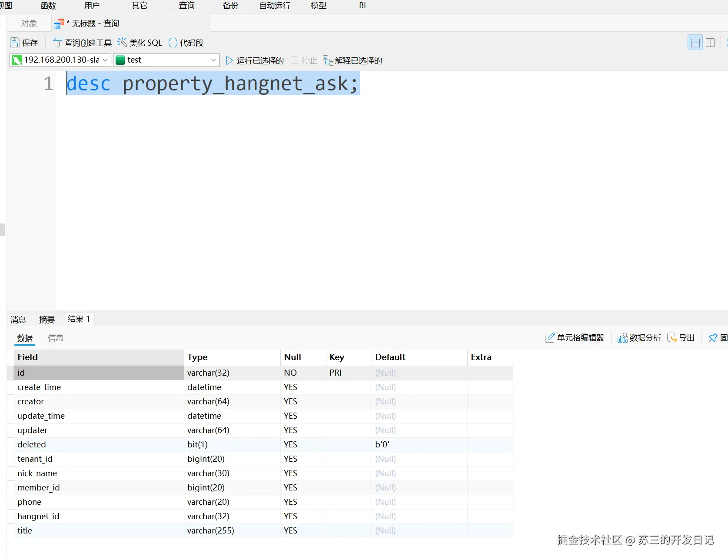This screenshot has width=728, height=560.
Task: Click the connection icon for 192.168.200.130
Action: point(17,60)
